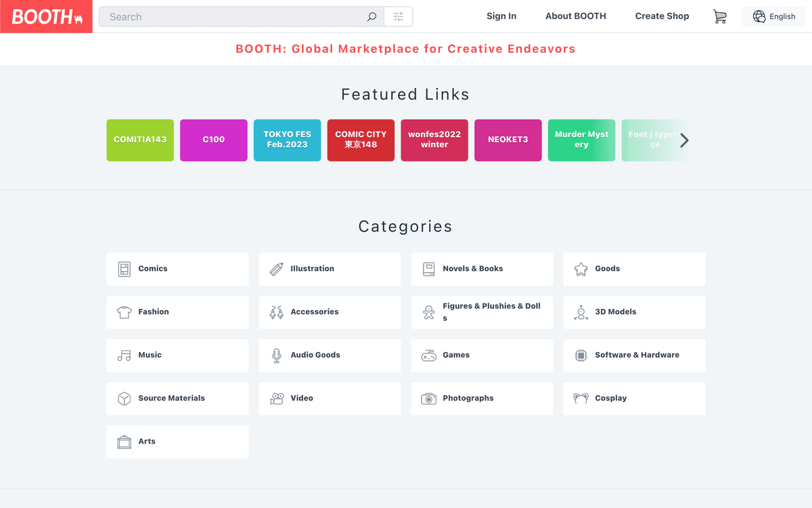Open the Music category
This screenshot has width=812, height=508.
tap(177, 356)
